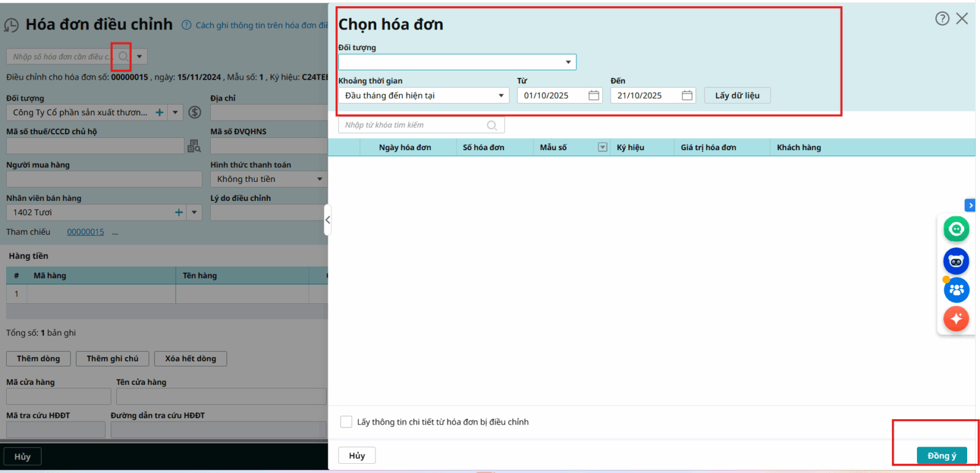Open the Khoảng thời gian dropdown
This screenshot has height=473, width=980.
pyautogui.click(x=501, y=96)
